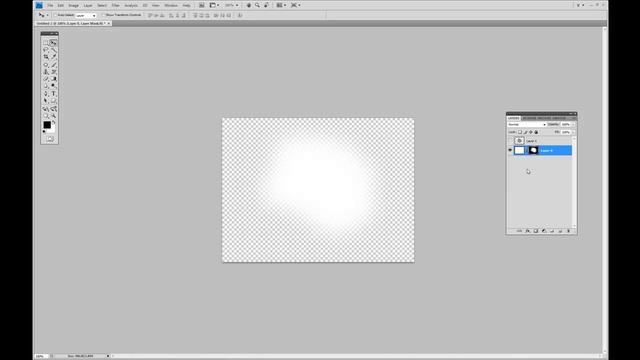Select the Magic Wand tool
Viewport: 640px width, 360px height.
[x=53, y=50]
